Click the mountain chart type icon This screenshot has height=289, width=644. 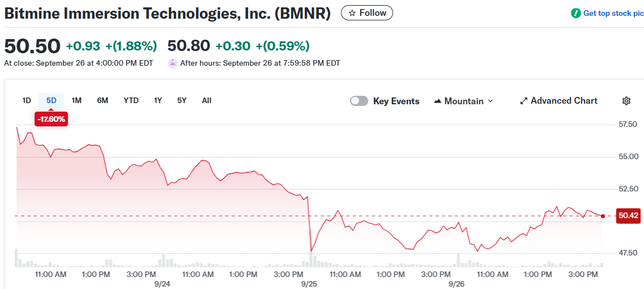pos(438,101)
